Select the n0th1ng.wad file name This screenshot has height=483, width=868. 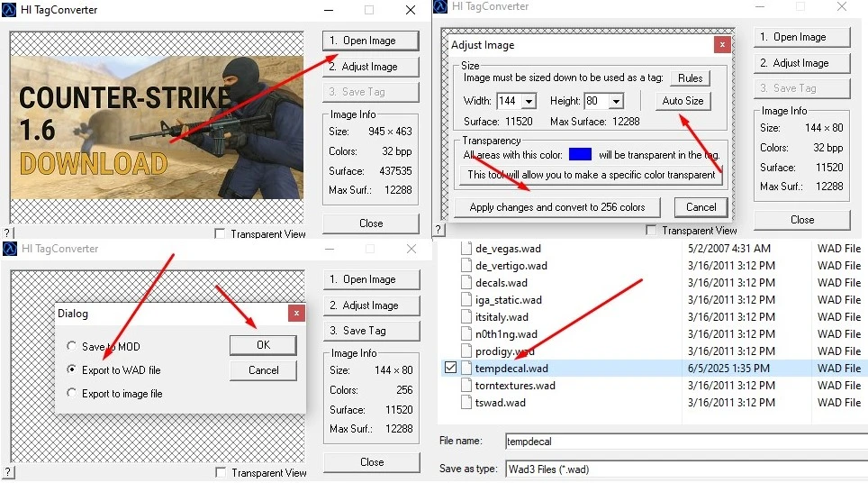point(506,334)
